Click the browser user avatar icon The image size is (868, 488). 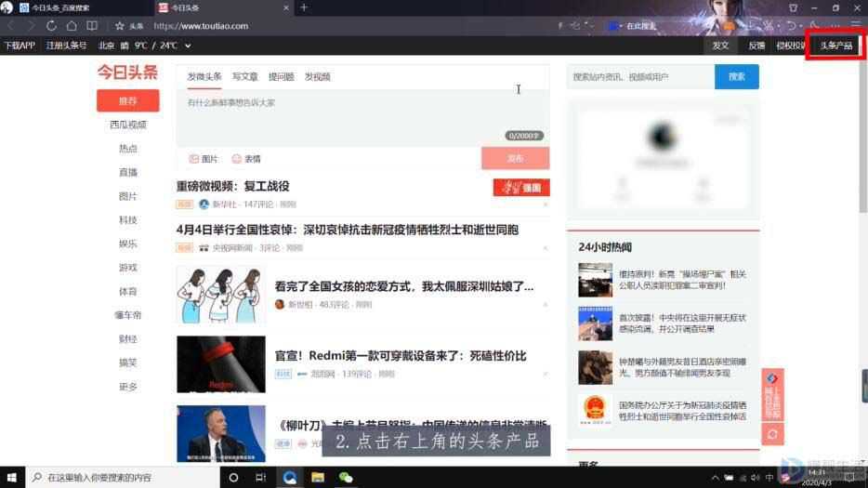point(7,7)
